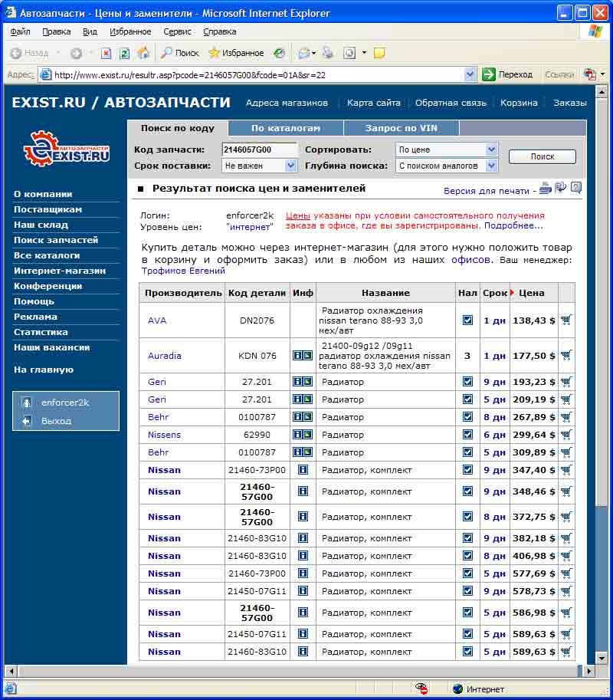Open info icons for Nissens 62990
This screenshot has width=613, height=700.
(303, 435)
